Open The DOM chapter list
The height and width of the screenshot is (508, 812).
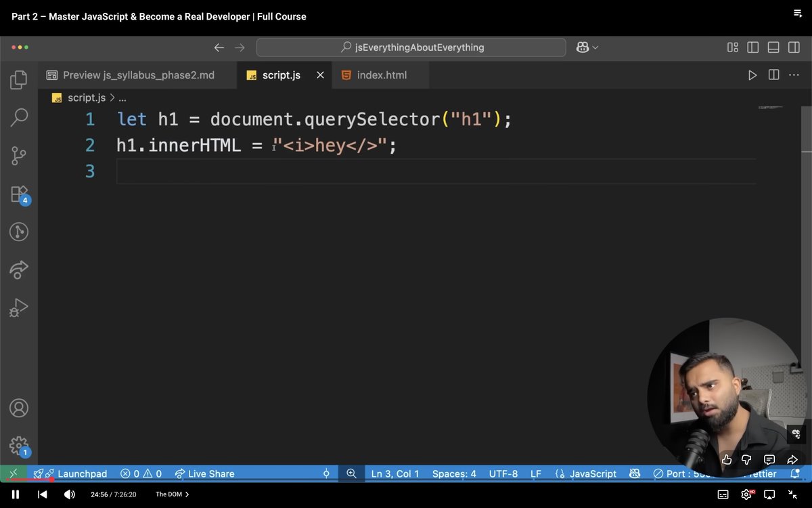(x=172, y=494)
